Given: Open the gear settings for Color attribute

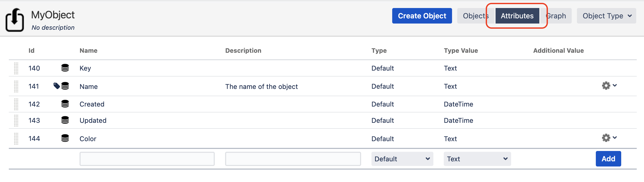Looking at the screenshot, I should coord(609,138).
